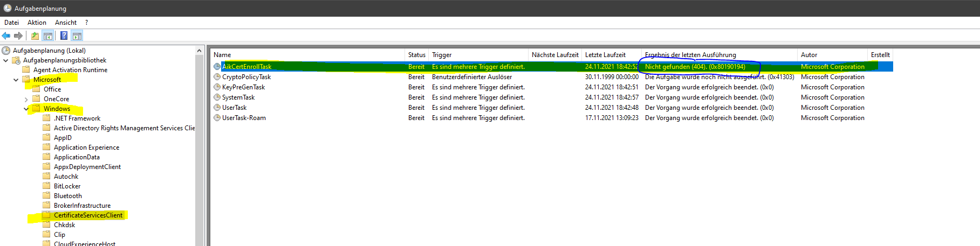Select the CertificateServicesClient folder
The image size is (980, 246).
click(x=88, y=215)
